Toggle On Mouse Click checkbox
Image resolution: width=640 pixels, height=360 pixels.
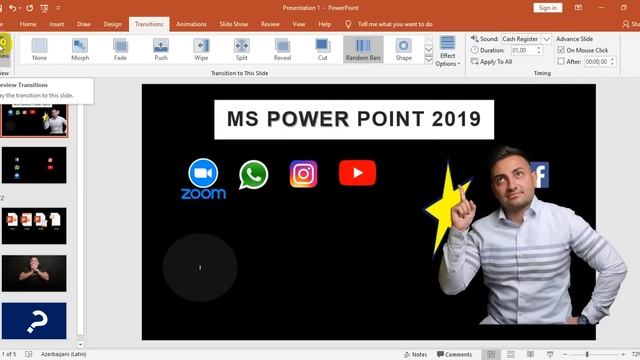point(561,50)
